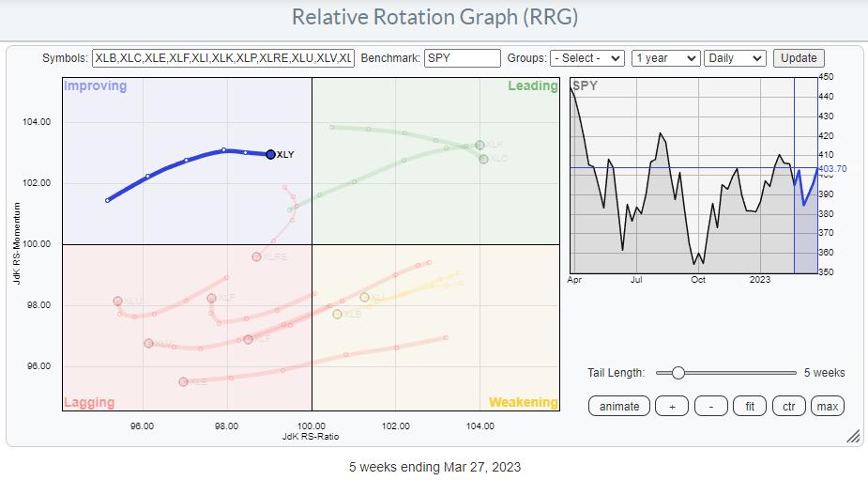The height and width of the screenshot is (480, 868).
Task: Click the fit button
Action: click(x=749, y=406)
